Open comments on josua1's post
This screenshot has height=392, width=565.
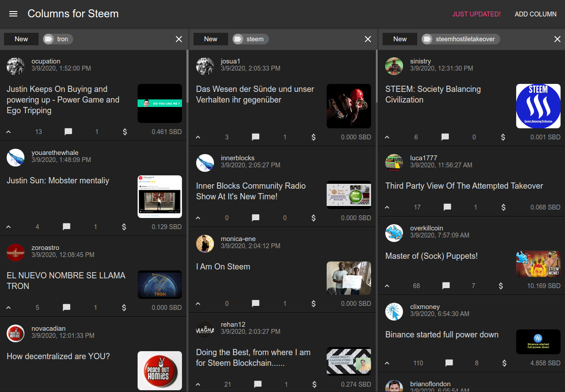click(x=256, y=137)
